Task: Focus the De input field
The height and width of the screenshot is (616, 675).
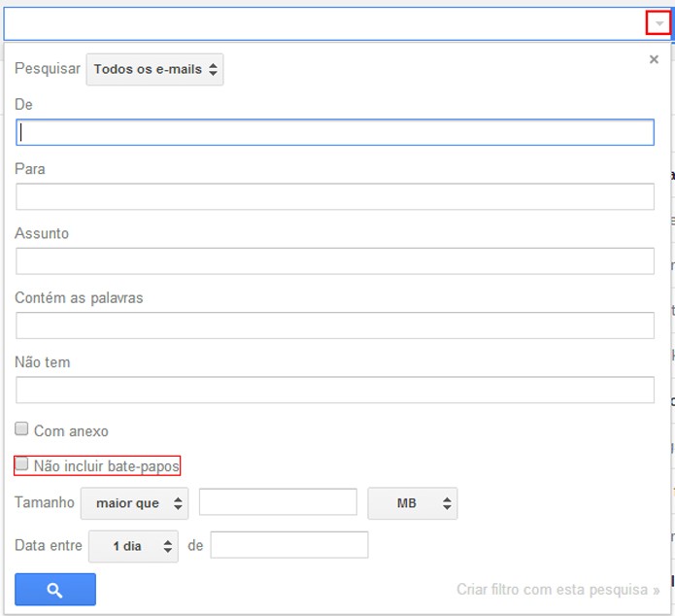Action: click(x=335, y=132)
